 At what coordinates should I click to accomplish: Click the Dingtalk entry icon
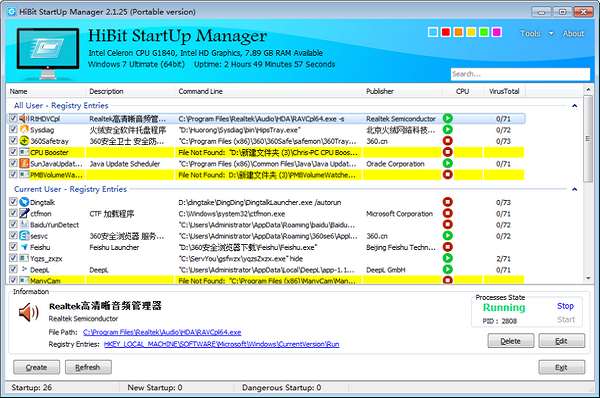24,202
